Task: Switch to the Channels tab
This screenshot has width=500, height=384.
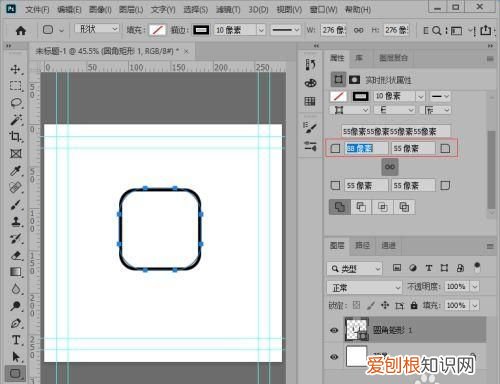Action: (388, 246)
